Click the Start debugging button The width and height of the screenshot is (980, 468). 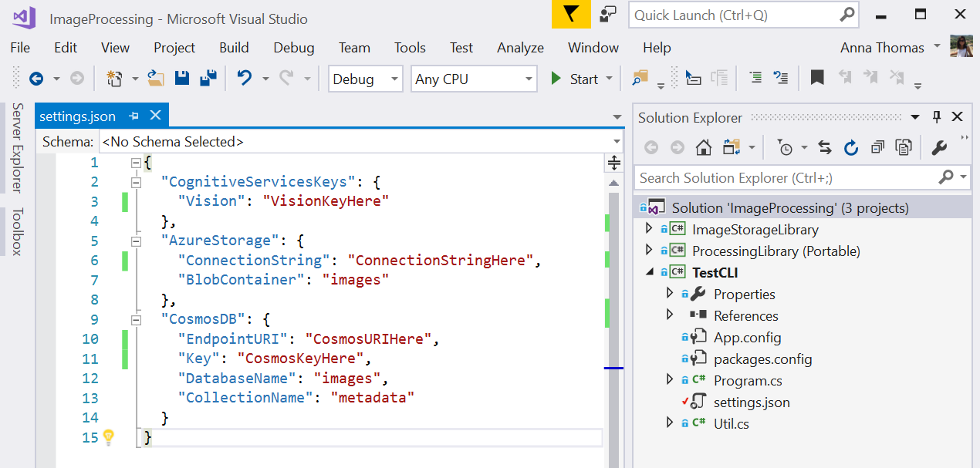574,79
